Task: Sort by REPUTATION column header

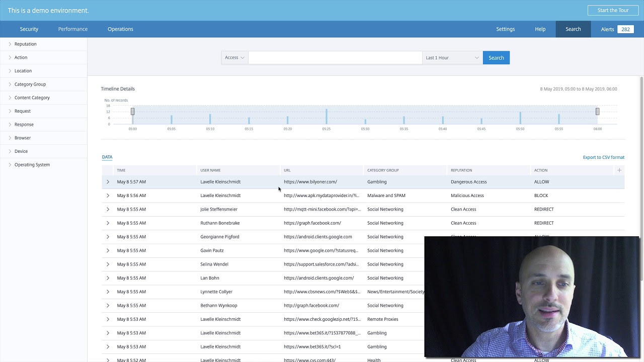Action: pyautogui.click(x=461, y=170)
